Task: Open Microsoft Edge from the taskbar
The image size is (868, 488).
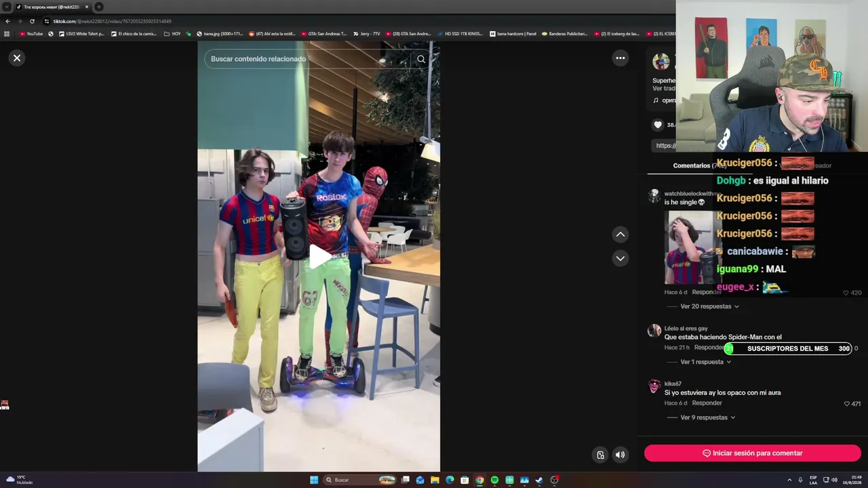Action: [450, 480]
